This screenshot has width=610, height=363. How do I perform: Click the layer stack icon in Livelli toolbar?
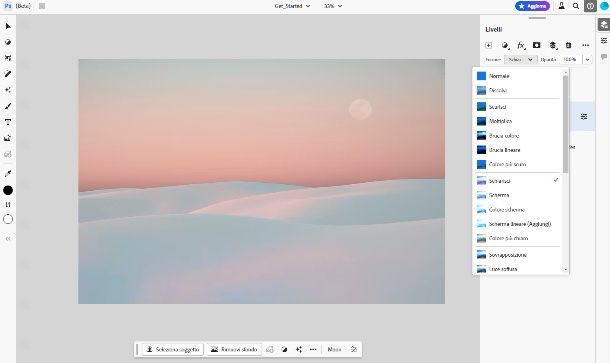pos(553,46)
